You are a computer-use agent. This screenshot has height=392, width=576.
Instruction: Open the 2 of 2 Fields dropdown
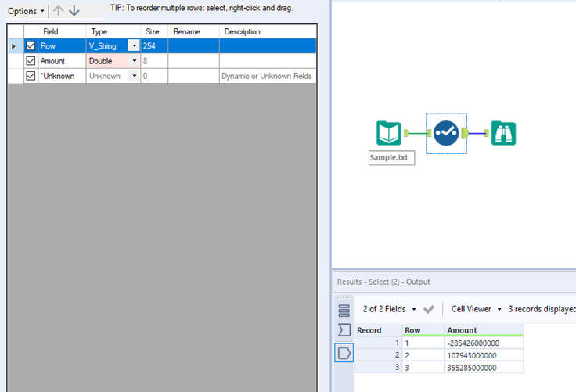tap(390, 309)
